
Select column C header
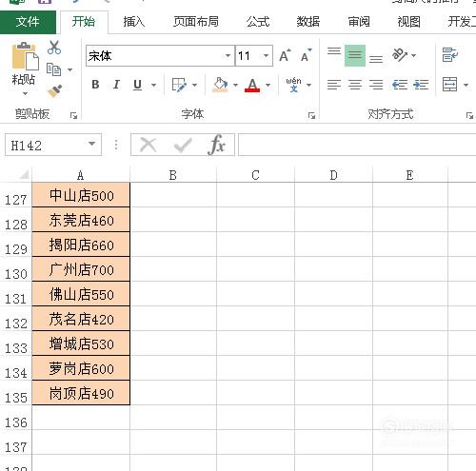point(255,175)
